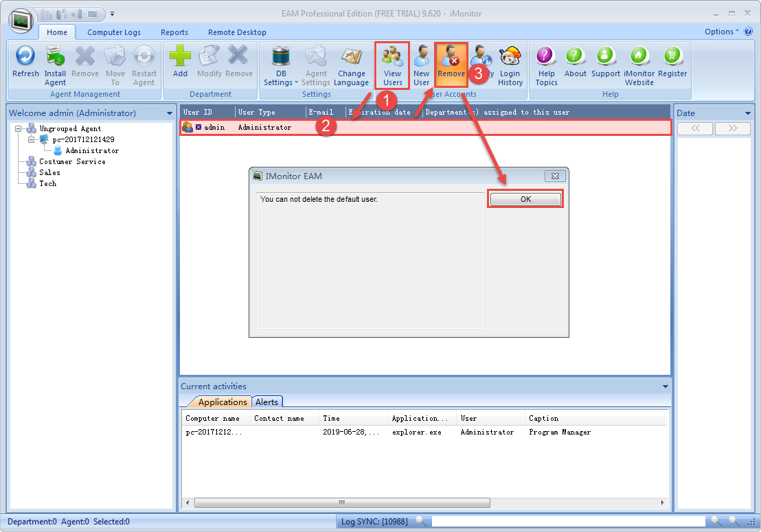The width and height of the screenshot is (761, 532).
Task: Switch to the Alerts activity tab
Action: 266,402
